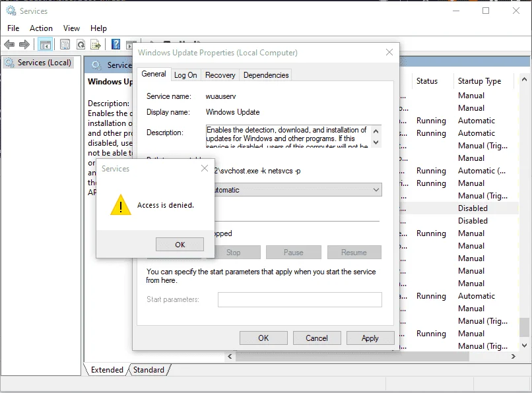Switch to the General tab

coord(154,74)
